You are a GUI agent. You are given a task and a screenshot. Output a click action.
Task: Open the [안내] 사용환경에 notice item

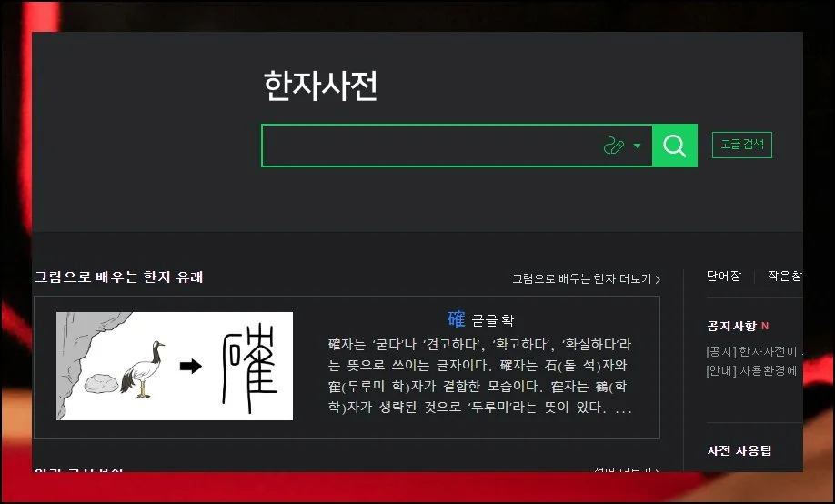coord(751,371)
